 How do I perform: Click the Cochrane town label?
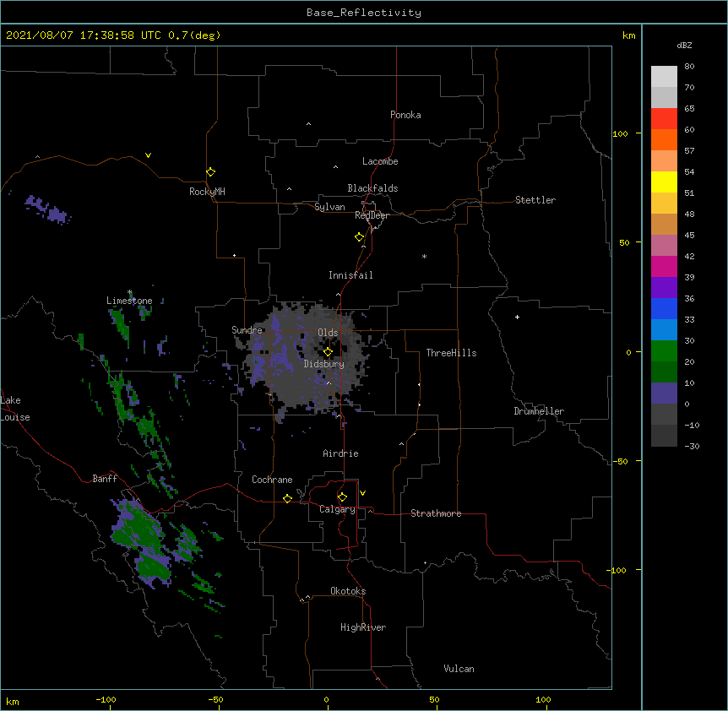click(272, 480)
